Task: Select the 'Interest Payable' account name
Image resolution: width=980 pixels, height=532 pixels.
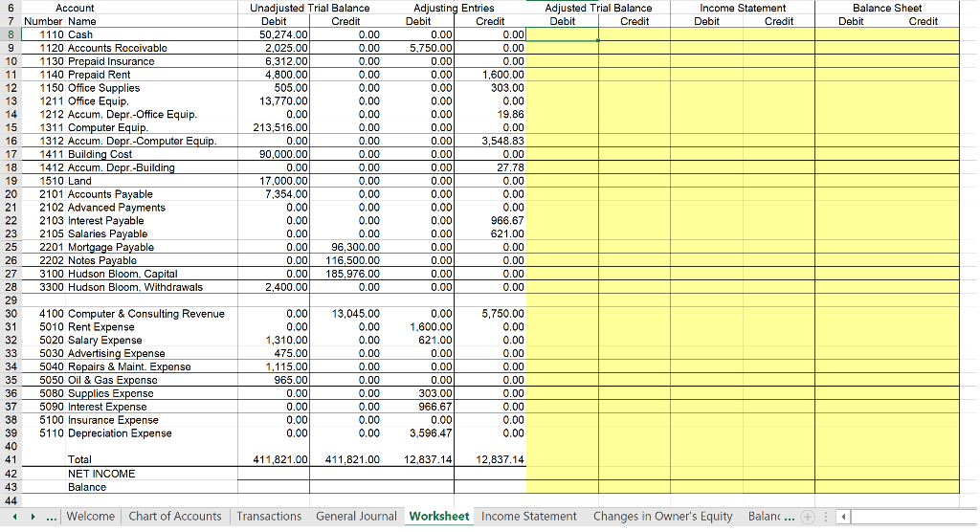Action: coord(105,221)
